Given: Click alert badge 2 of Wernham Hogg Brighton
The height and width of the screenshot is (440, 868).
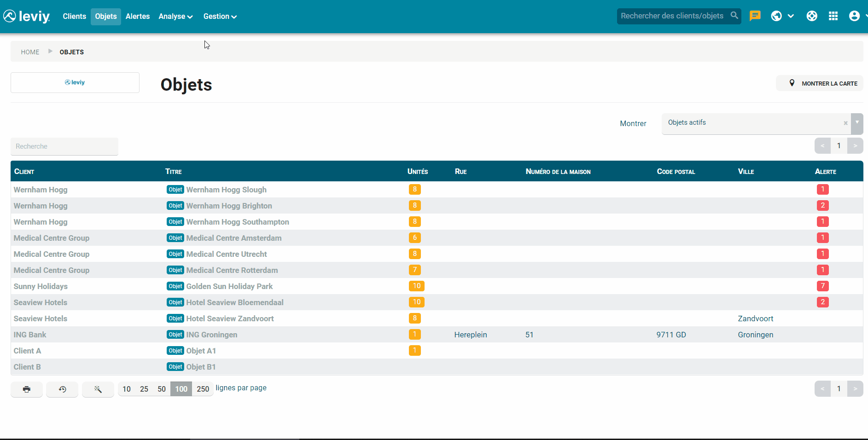Looking at the screenshot, I should 823,206.
